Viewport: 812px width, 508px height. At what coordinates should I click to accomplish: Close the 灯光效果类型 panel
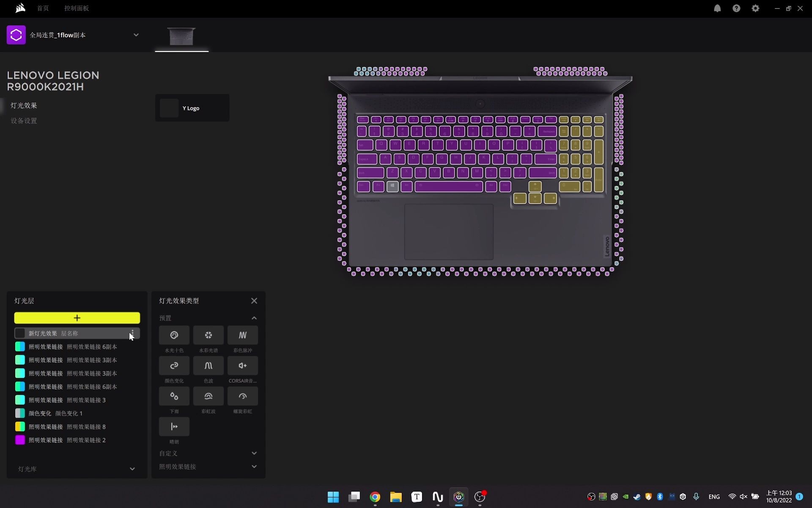[254, 301]
